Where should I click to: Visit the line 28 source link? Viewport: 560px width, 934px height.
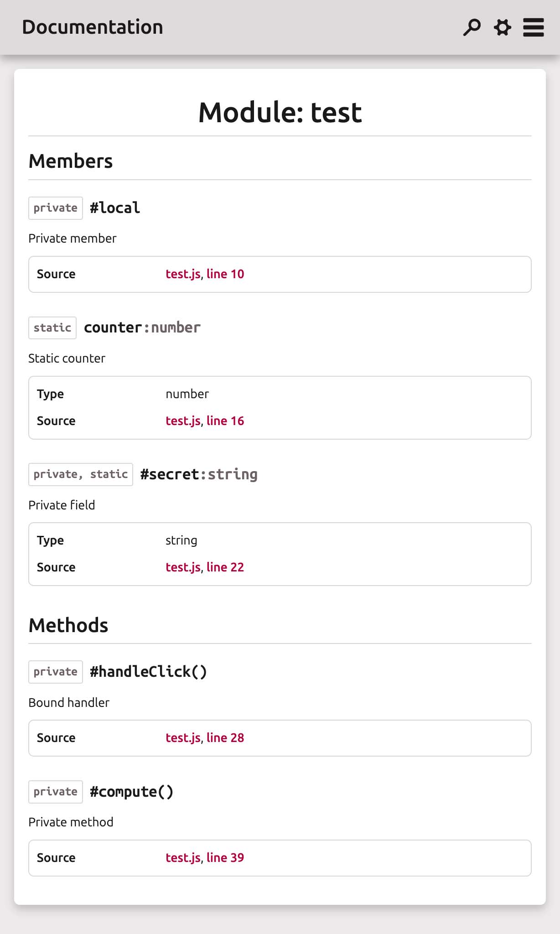tap(225, 738)
